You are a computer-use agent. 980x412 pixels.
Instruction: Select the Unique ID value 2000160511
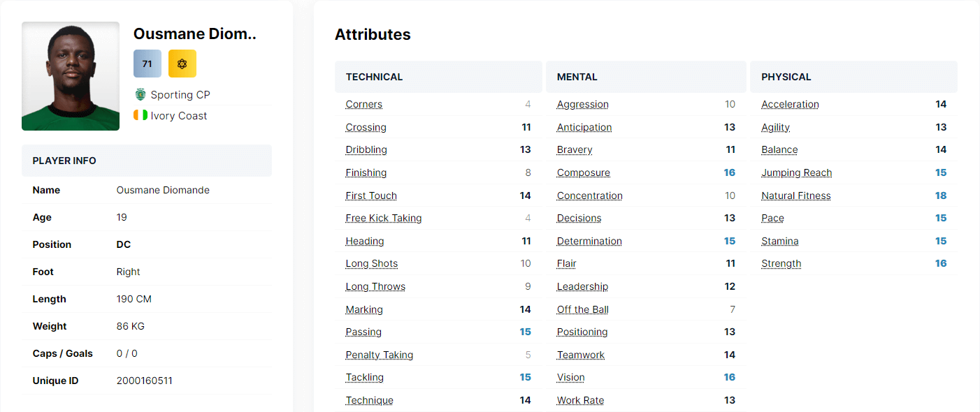[147, 381]
